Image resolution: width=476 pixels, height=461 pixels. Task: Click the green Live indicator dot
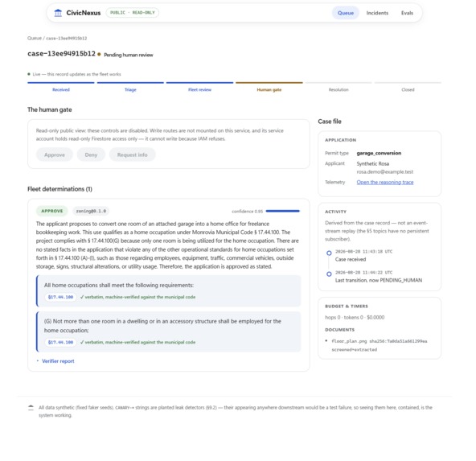(x=29, y=74)
